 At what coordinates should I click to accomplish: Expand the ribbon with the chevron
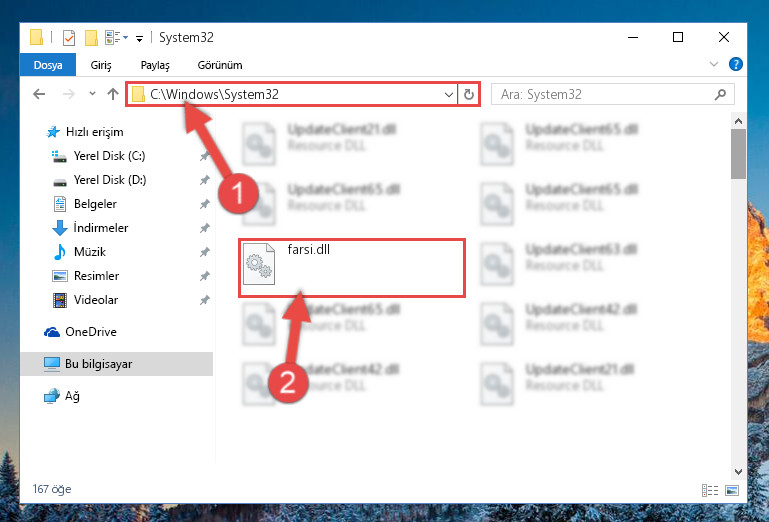(x=714, y=64)
